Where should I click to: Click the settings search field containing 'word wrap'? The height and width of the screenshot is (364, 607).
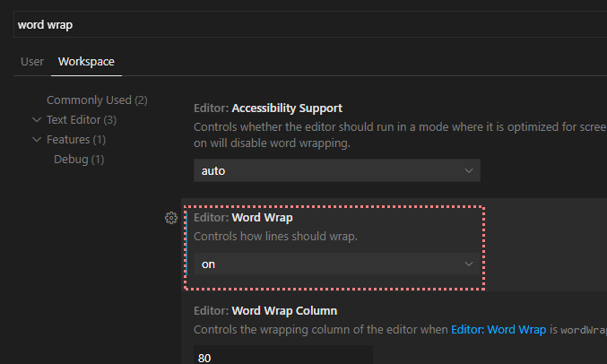pyautogui.click(x=310, y=25)
